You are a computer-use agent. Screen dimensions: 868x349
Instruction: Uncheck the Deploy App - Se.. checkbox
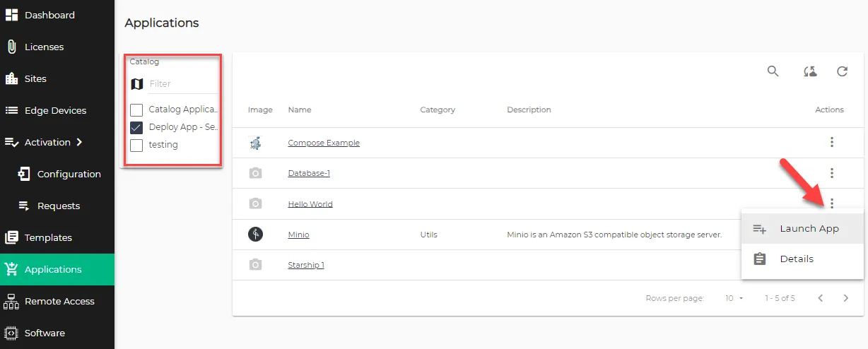tap(136, 128)
